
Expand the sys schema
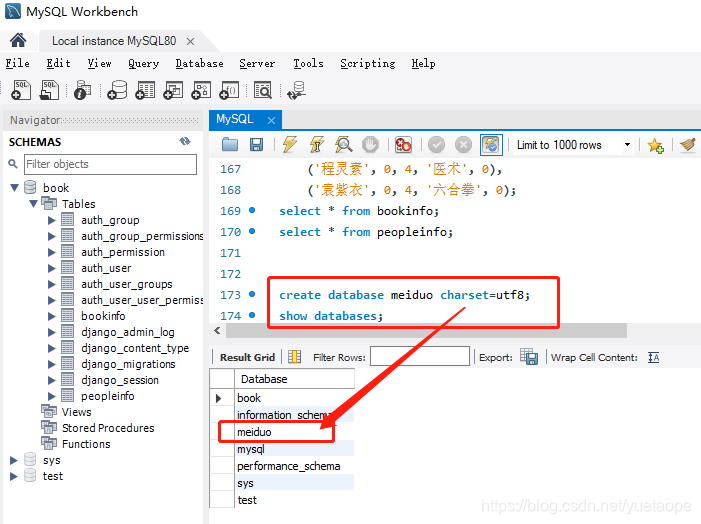(14, 460)
